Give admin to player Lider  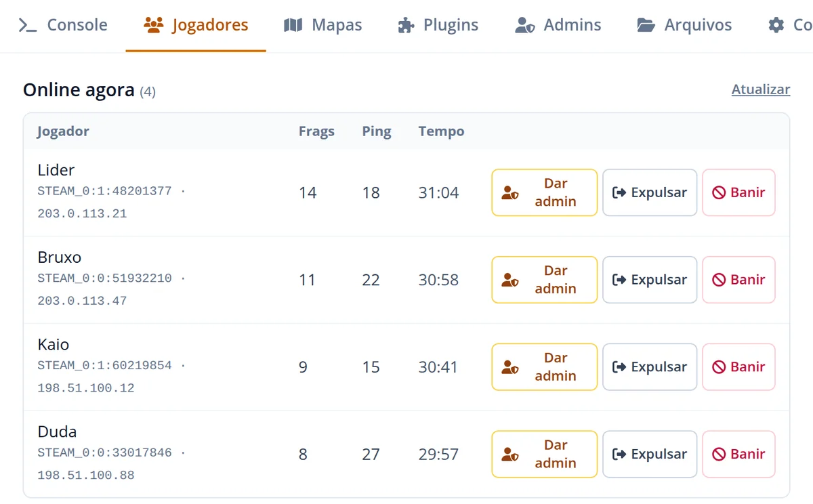pyautogui.click(x=545, y=192)
